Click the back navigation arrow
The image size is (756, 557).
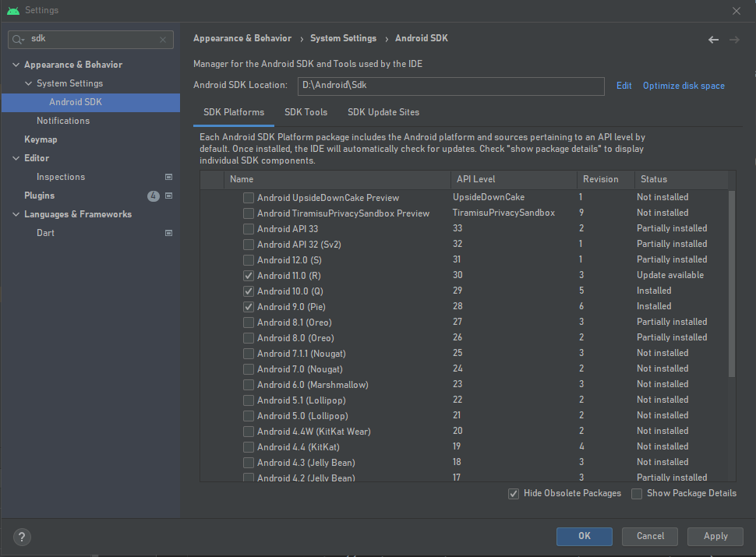pos(714,40)
